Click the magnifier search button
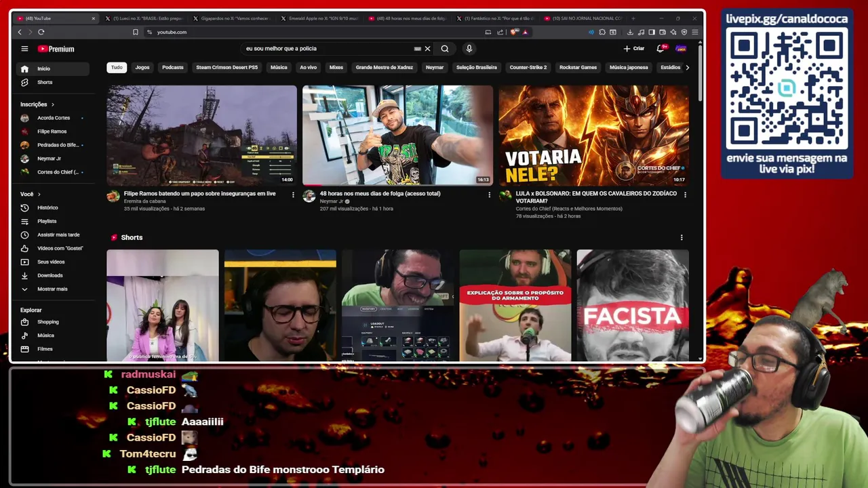The image size is (868, 488). point(445,49)
